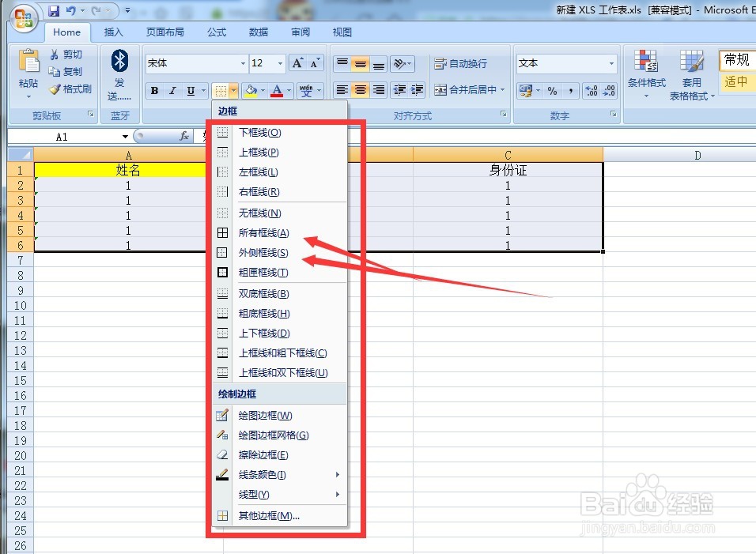Open the 宋体 font name dropdown

tap(243, 63)
